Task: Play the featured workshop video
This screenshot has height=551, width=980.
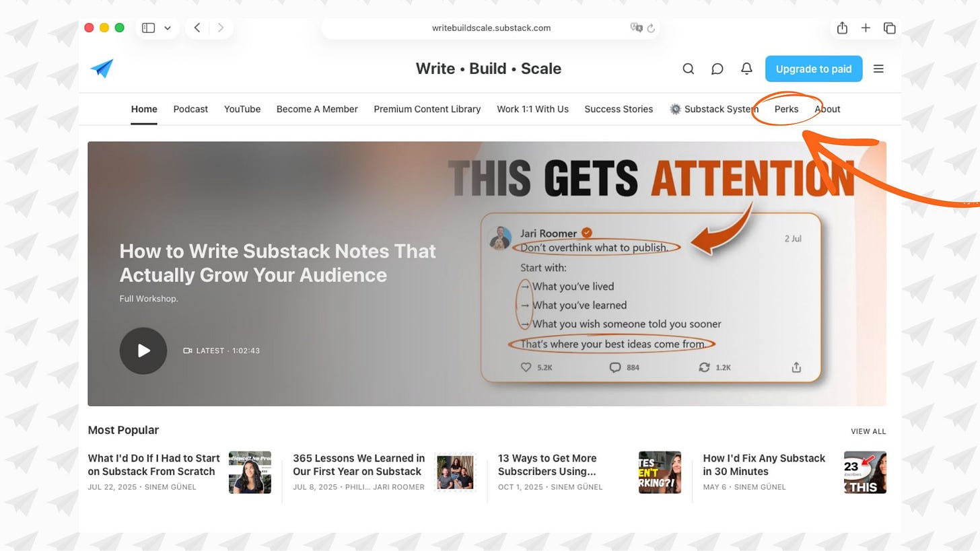Action: click(x=143, y=351)
